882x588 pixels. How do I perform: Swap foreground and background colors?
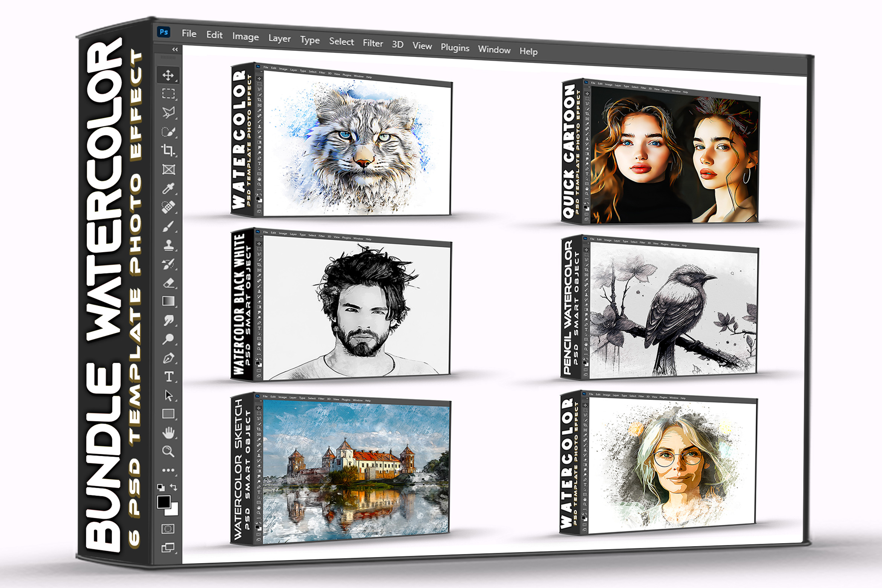point(174,487)
